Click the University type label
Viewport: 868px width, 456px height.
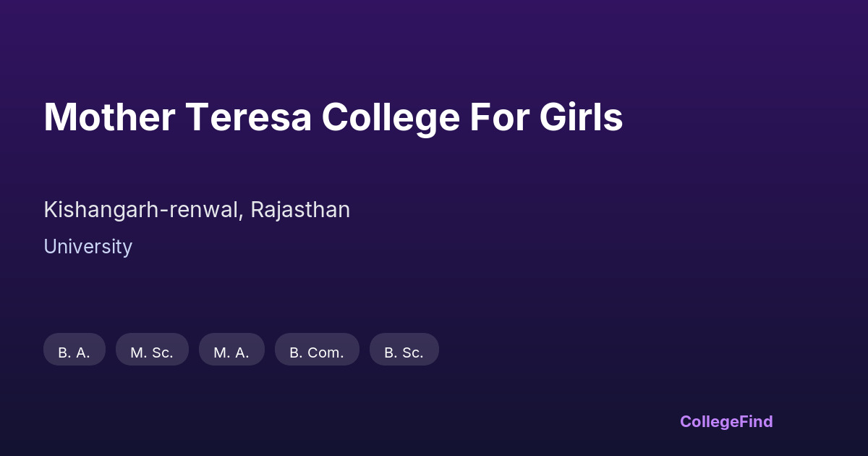(88, 247)
